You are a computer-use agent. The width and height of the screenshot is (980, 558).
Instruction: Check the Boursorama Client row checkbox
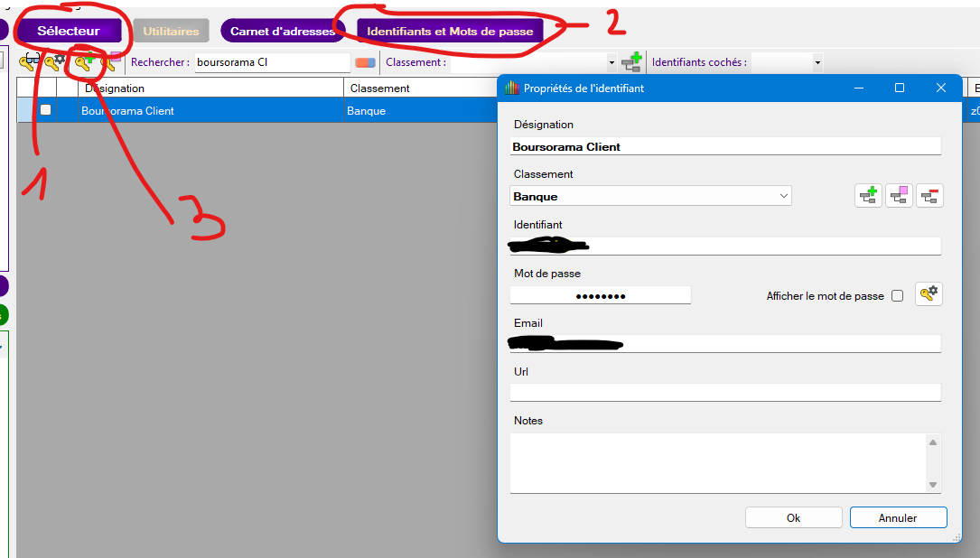tap(45, 110)
